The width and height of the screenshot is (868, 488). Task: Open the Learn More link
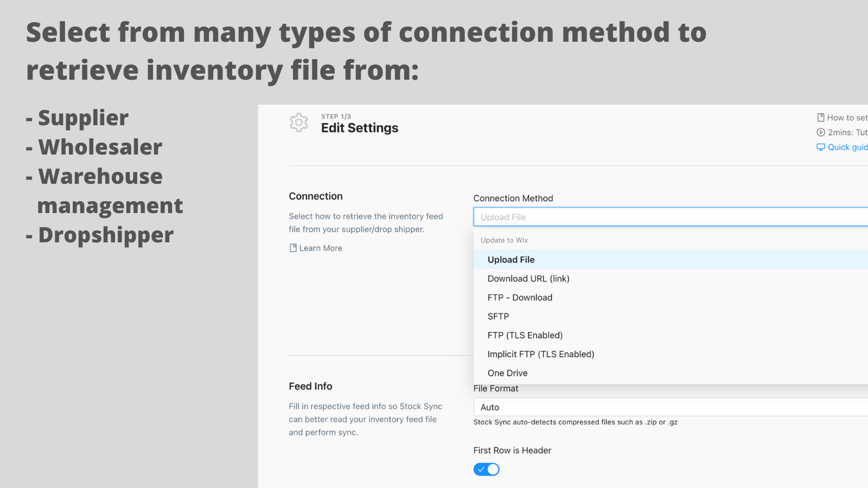(x=321, y=248)
